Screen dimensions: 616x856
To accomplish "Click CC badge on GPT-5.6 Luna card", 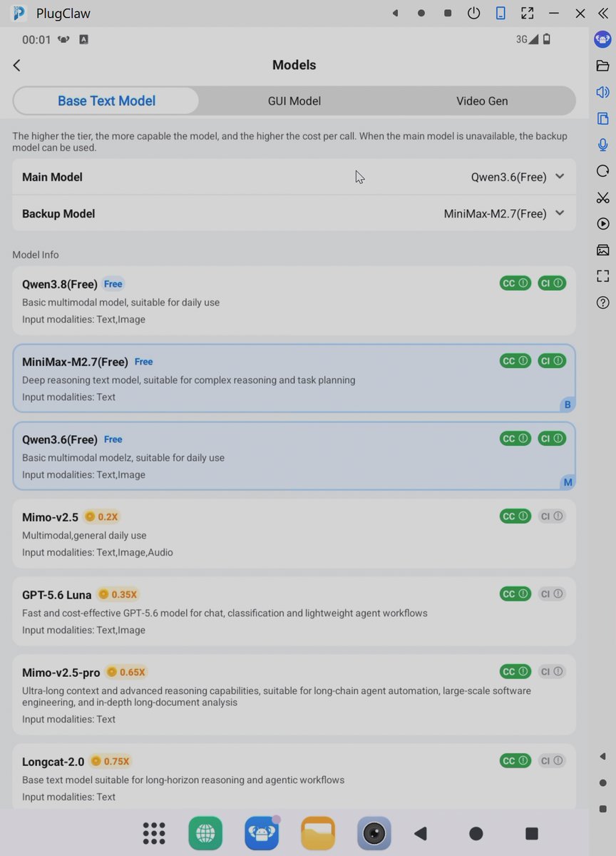I will [515, 593].
